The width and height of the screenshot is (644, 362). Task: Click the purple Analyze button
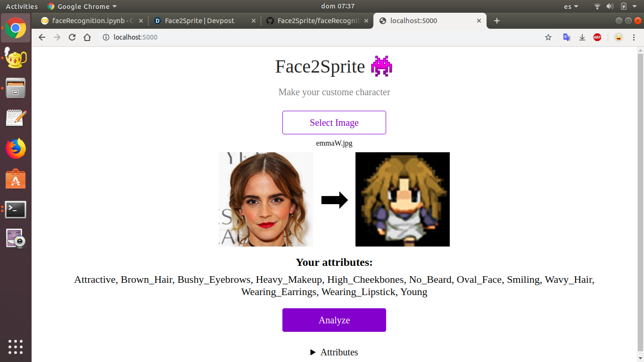point(334,320)
